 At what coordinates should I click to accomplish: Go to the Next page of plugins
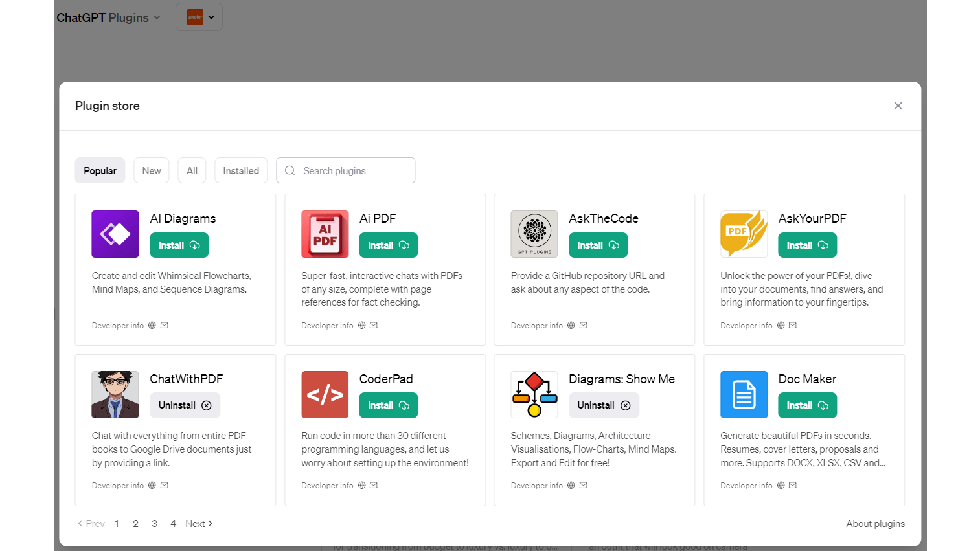[199, 524]
